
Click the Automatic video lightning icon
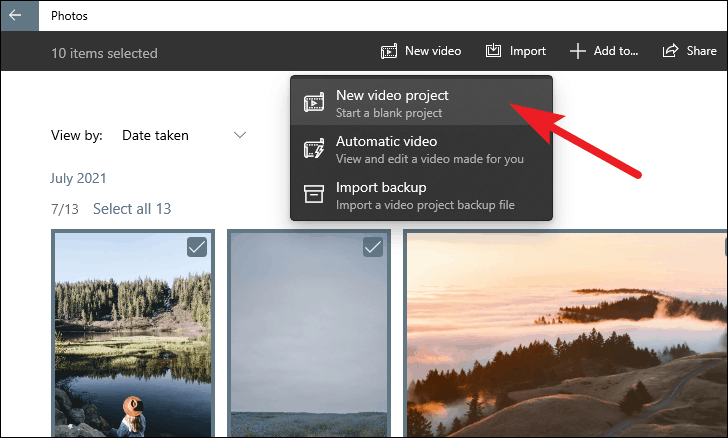314,149
